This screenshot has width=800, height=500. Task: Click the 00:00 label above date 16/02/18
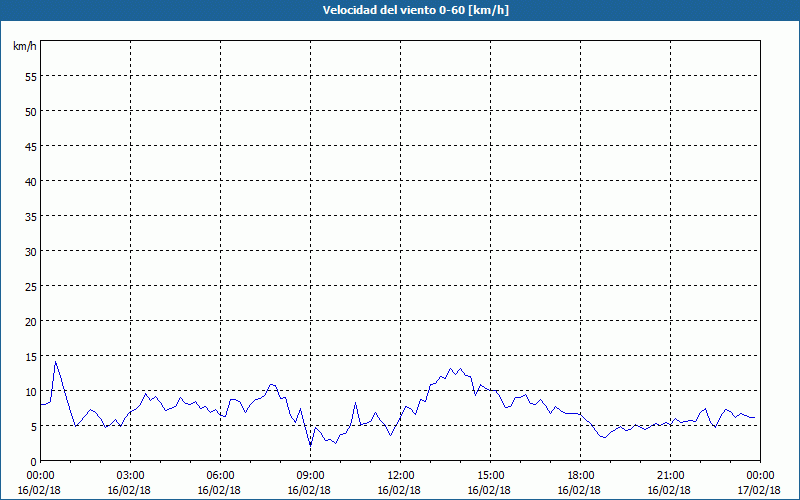(41, 476)
